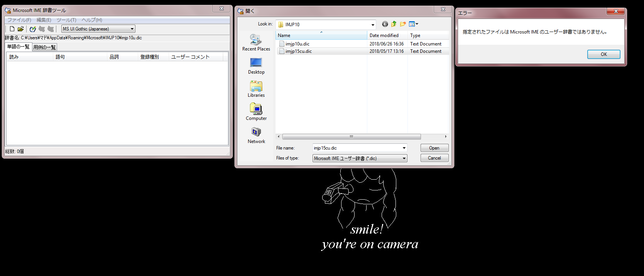Open the Files of type dropdown
Viewport: 644px width, 276px height.
[360, 158]
